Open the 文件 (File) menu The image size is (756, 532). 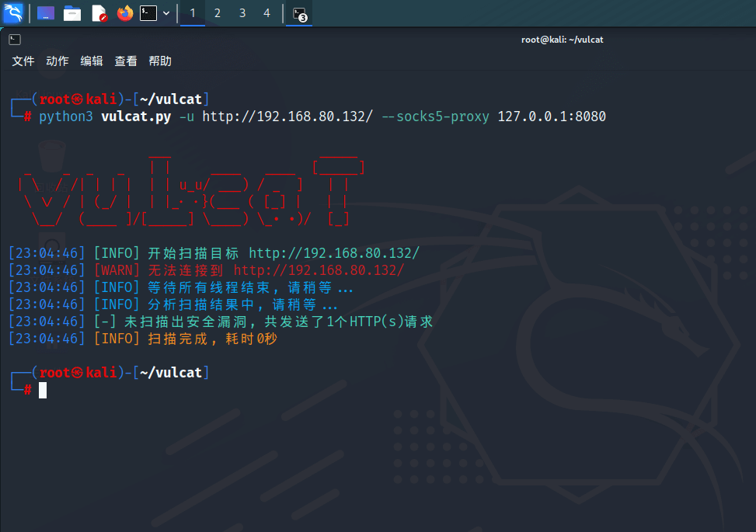23,61
